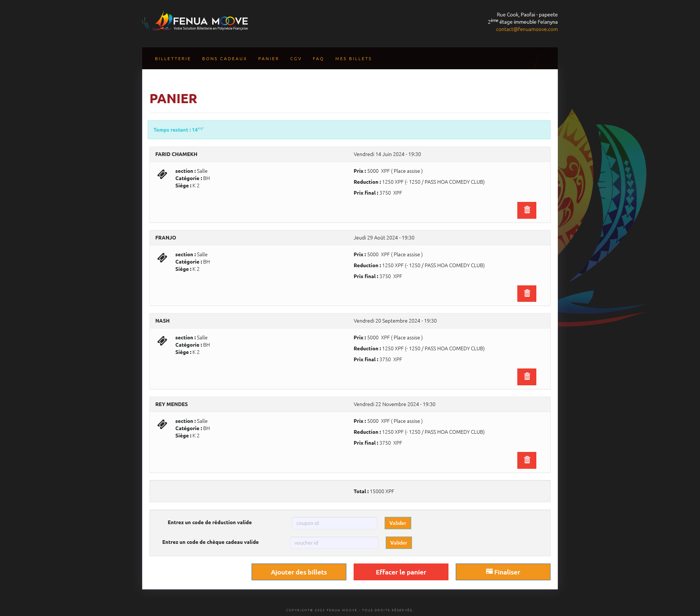Image resolution: width=700 pixels, height=616 pixels.
Task: Open the CGV page
Action: (x=296, y=59)
